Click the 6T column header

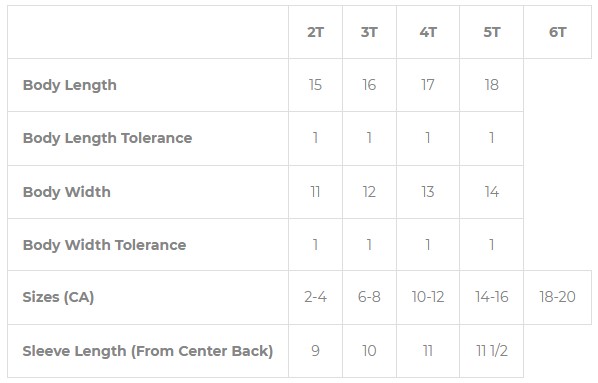click(x=557, y=32)
